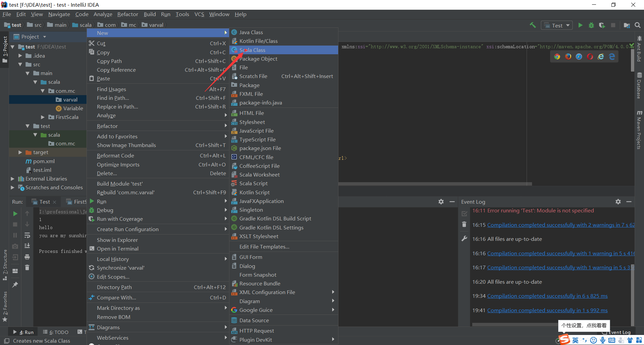Open preview in Opera browser icon

tap(590, 57)
